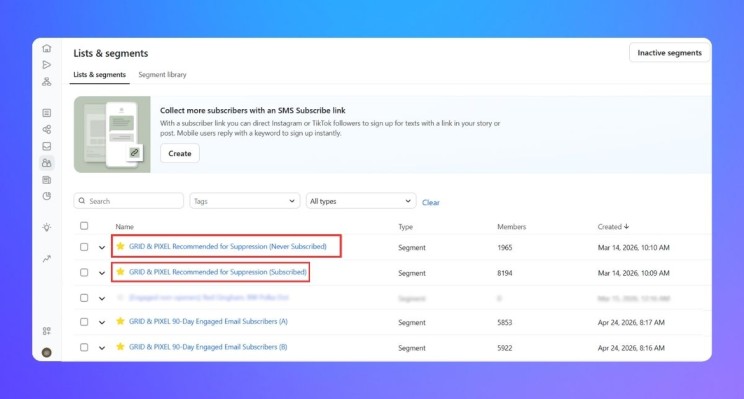This screenshot has width=744, height=399.
Task: Expand the Suppression (Never Subscribed) row chevron
Action: 102,247
